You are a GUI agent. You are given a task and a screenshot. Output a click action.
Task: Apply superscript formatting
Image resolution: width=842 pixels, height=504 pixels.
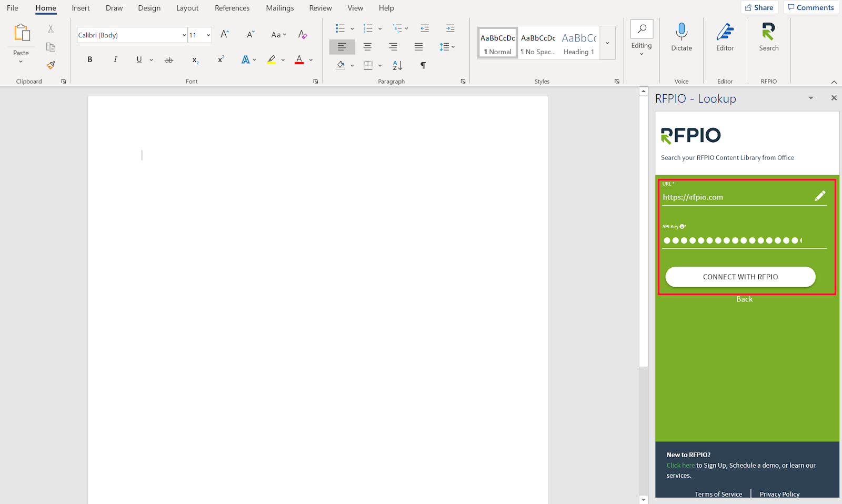pos(221,59)
